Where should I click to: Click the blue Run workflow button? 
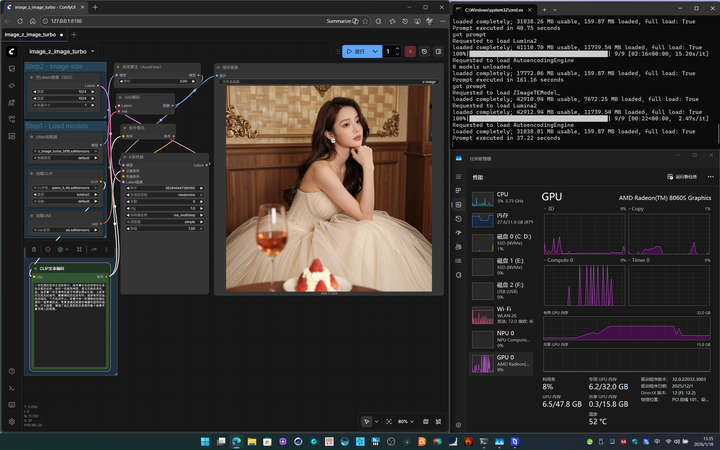coord(355,51)
